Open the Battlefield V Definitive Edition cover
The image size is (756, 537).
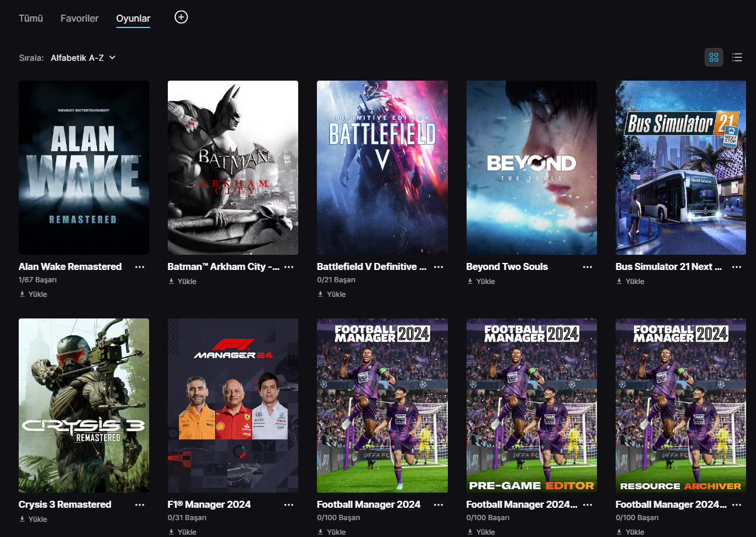382,168
